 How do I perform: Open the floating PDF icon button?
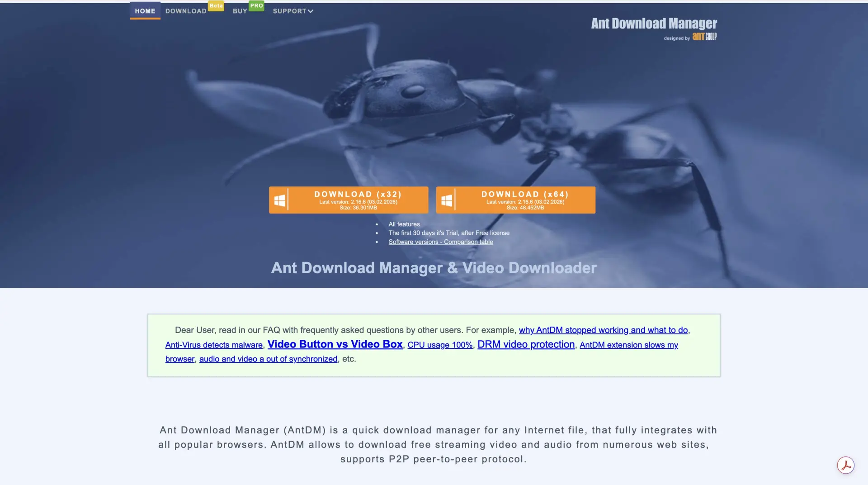pyautogui.click(x=845, y=465)
